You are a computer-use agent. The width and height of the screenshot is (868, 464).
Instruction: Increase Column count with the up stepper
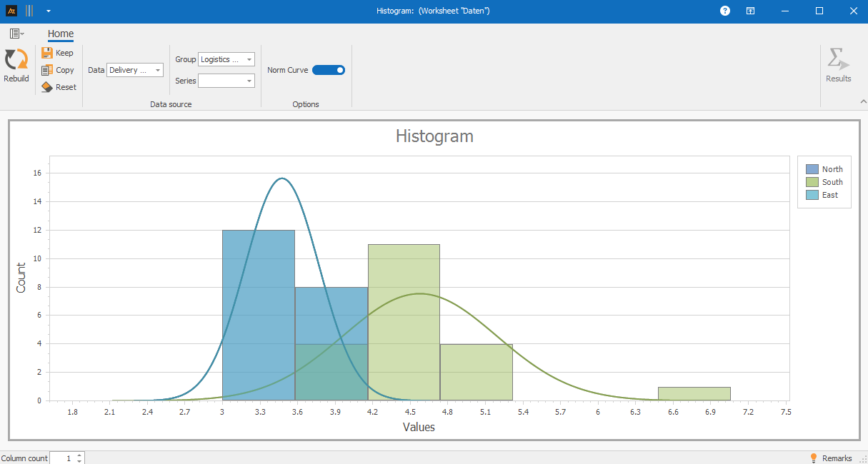point(79,455)
